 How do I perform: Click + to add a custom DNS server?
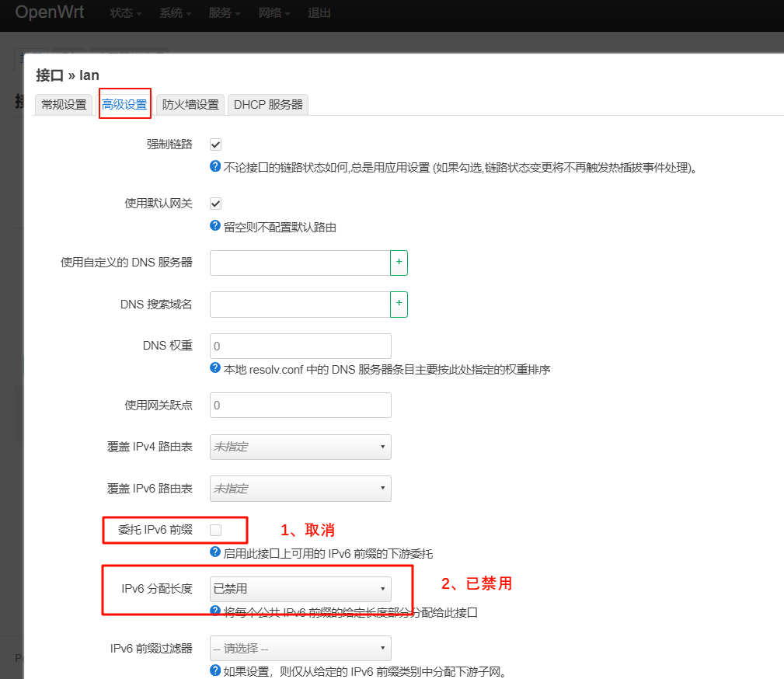(x=399, y=263)
